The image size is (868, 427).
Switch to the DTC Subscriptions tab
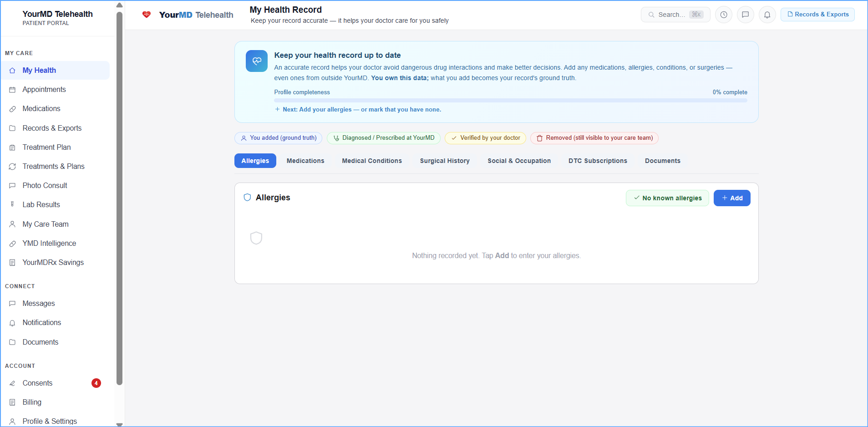coord(598,161)
